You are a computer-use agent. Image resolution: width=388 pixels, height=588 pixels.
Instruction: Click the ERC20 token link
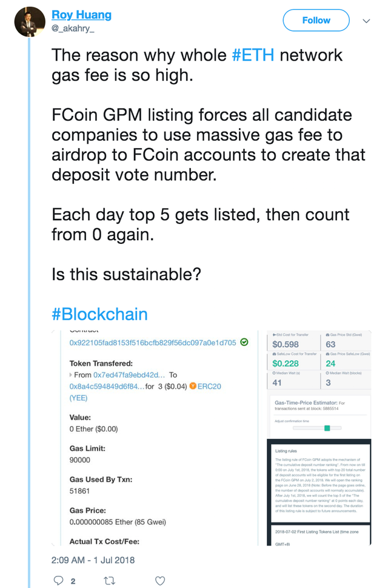coord(210,386)
